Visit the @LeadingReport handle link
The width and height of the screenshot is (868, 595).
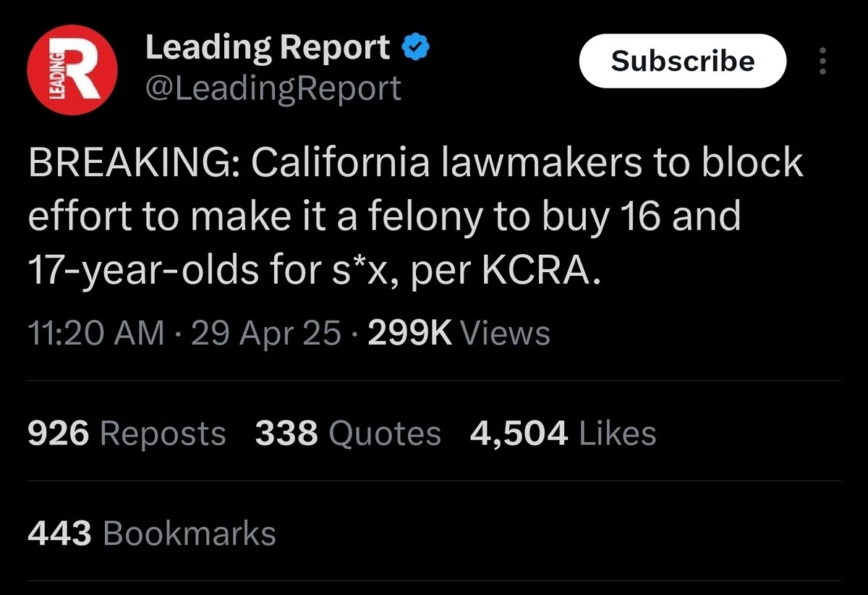[x=273, y=89]
